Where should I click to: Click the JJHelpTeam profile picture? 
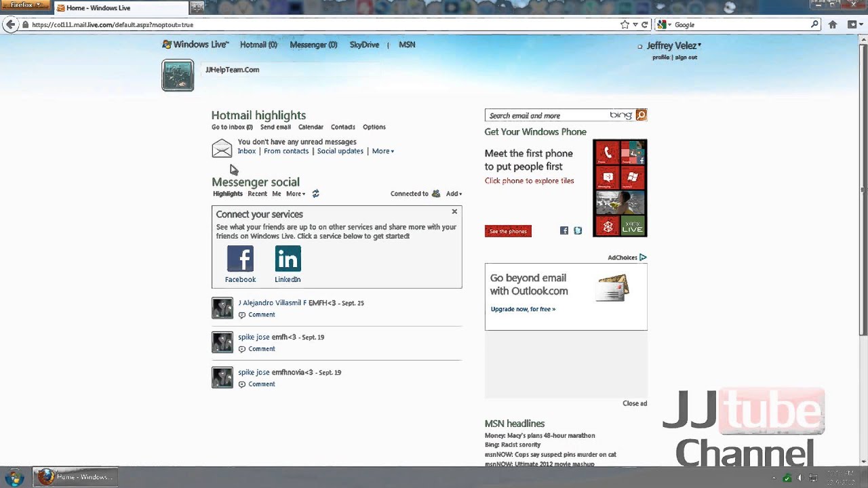178,75
